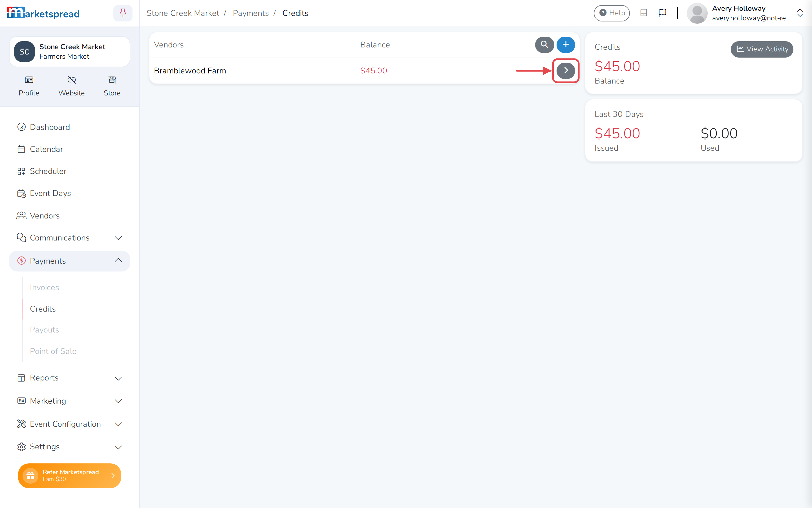Click the Refer Marketspread banner

69,476
